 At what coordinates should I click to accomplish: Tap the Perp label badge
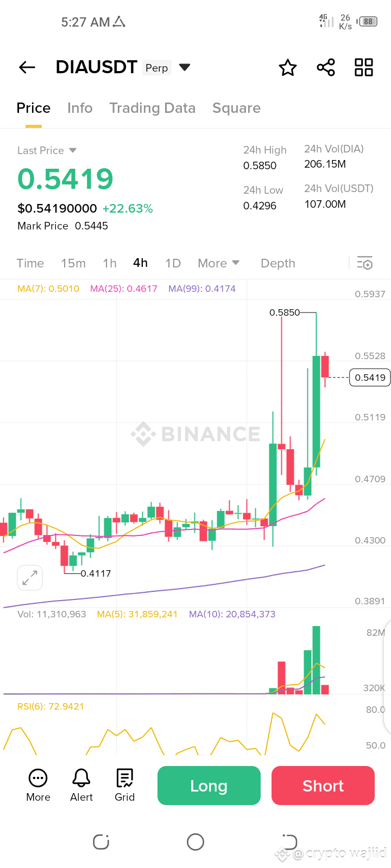coord(157,68)
